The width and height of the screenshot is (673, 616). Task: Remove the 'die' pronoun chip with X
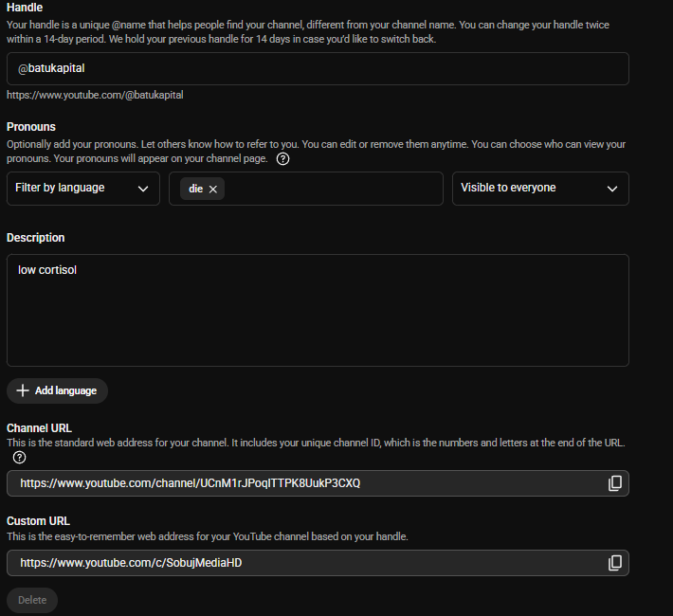(213, 189)
